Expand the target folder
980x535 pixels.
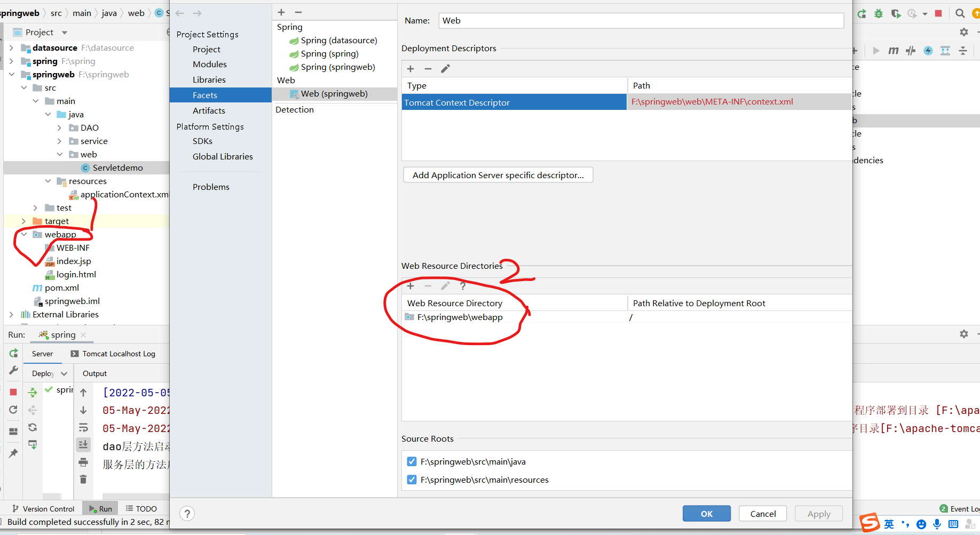tap(23, 221)
